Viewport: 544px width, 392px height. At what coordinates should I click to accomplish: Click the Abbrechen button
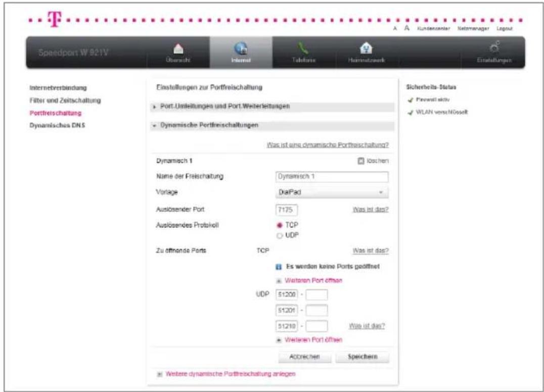[x=305, y=357]
